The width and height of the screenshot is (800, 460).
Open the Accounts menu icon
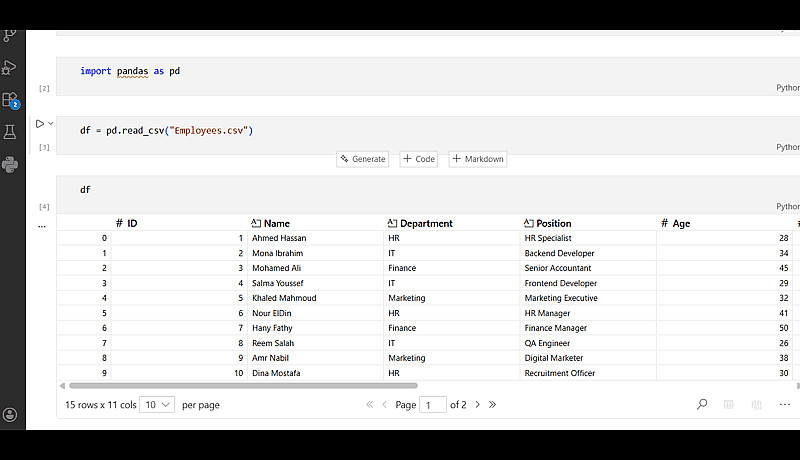(10, 414)
